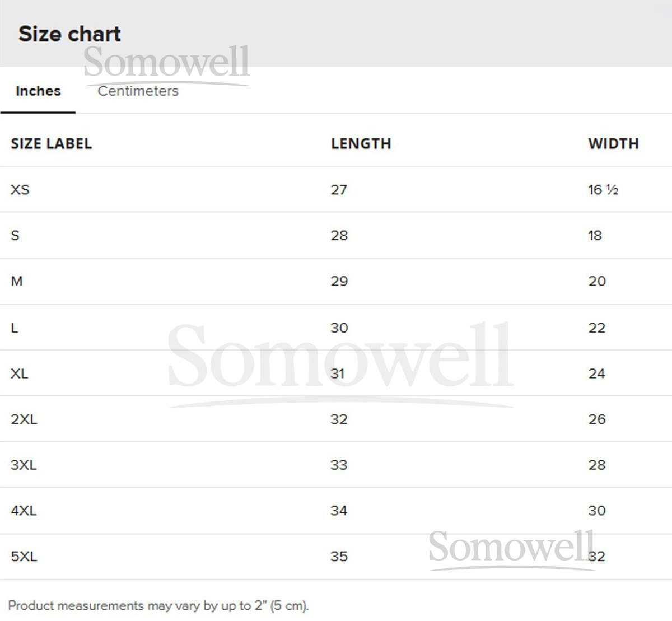Click the length value 29 for M
Viewport: 672px width, 621px height.
[x=339, y=281]
